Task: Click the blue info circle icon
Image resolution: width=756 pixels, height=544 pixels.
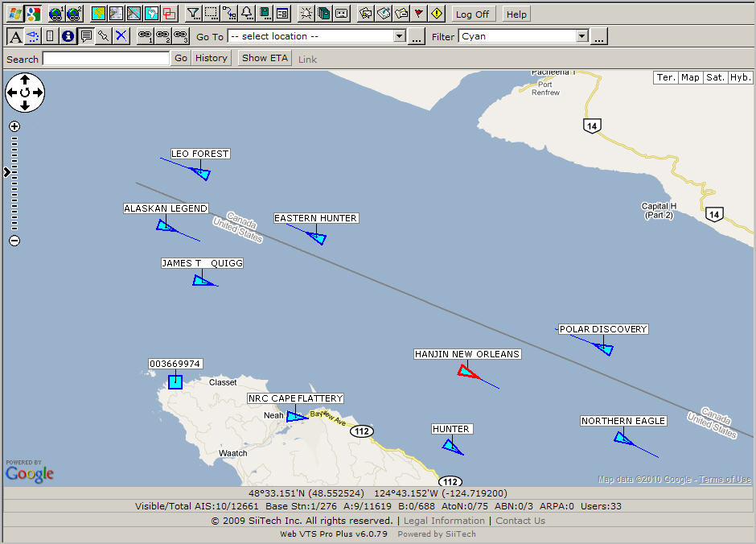Action: click(x=68, y=36)
